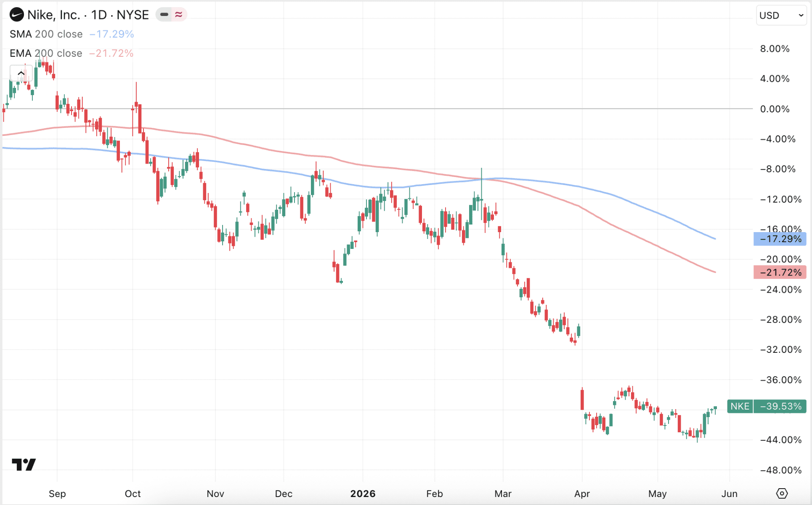Viewport: 812px width, 505px height.
Task: Click the Mar time axis label
Action: click(x=503, y=494)
